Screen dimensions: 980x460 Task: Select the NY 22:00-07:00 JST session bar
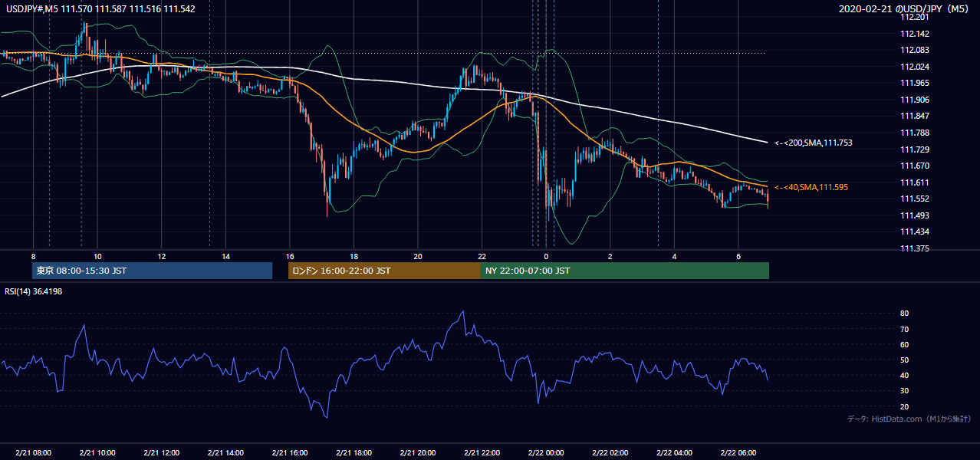tap(625, 271)
